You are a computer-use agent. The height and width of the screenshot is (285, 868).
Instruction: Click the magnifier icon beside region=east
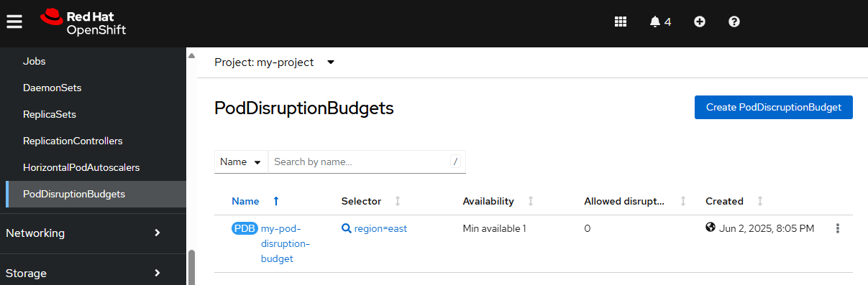[347, 228]
